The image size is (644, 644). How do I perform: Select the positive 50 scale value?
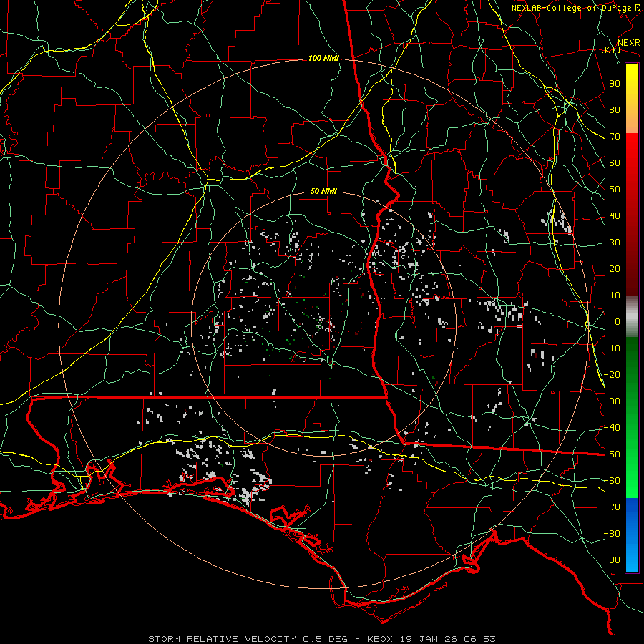[615, 190]
